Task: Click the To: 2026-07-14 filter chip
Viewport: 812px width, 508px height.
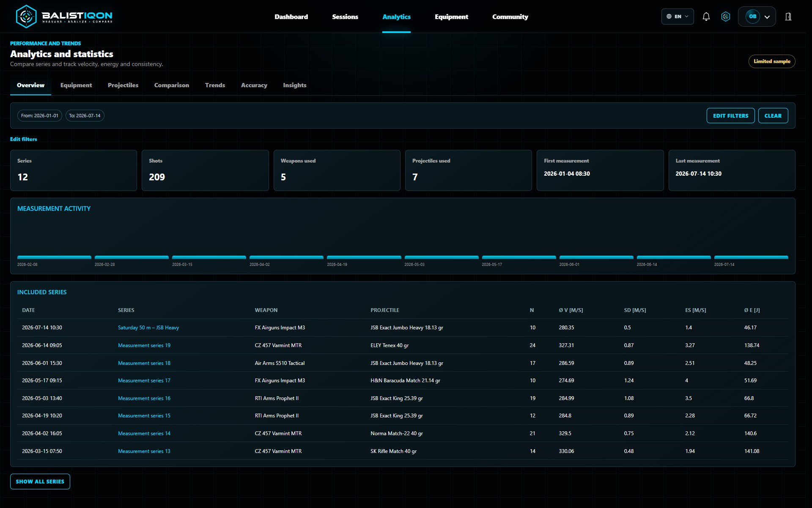Action: [85, 116]
